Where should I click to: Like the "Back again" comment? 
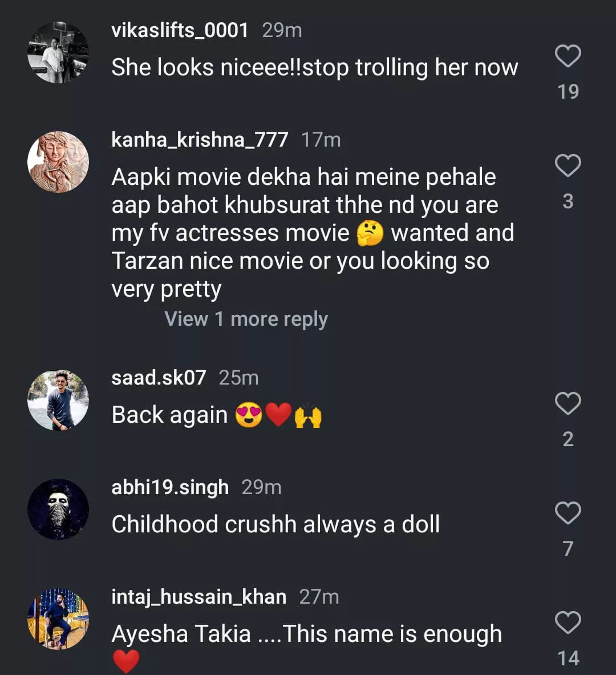tap(568, 404)
